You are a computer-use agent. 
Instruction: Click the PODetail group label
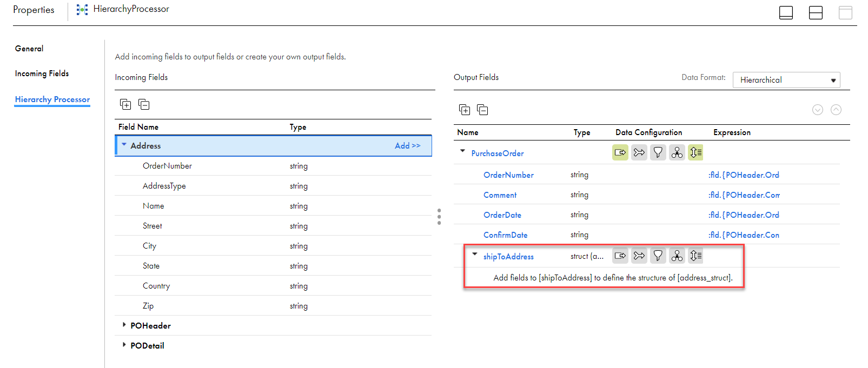point(147,346)
